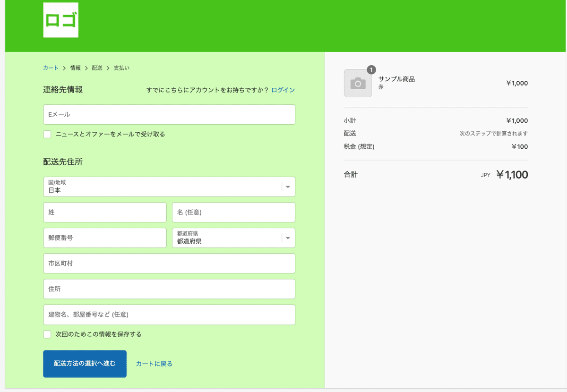Click the 連絡先情報 heading
This screenshot has width=567, height=392.
(x=63, y=89)
